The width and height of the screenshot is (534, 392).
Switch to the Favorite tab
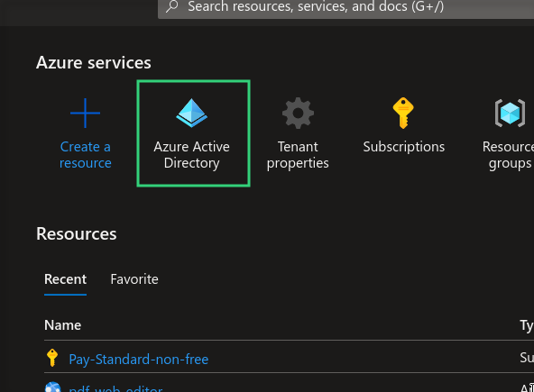134,279
